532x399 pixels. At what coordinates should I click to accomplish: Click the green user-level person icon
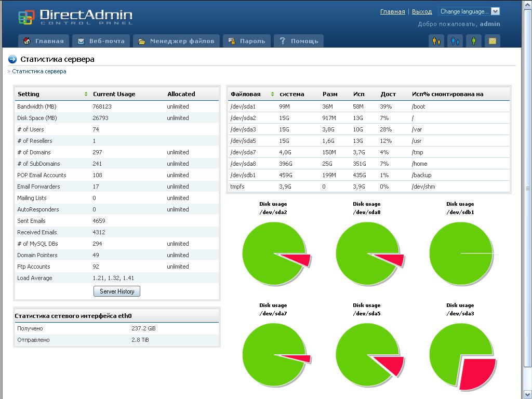click(x=474, y=41)
